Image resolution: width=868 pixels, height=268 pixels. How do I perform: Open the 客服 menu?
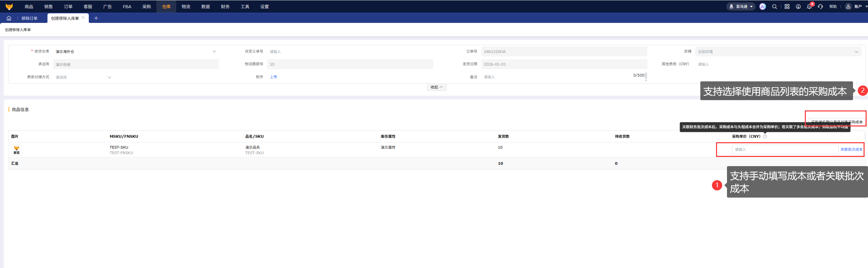point(88,6)
